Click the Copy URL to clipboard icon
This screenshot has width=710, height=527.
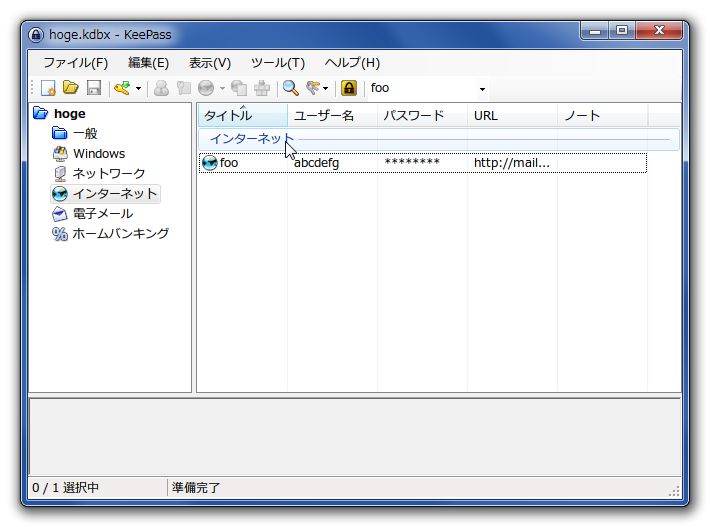click(239, 88)
